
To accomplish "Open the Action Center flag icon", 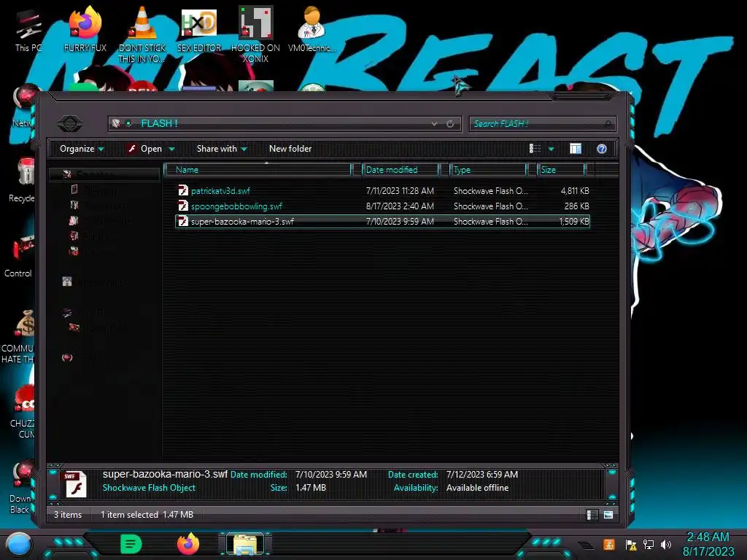I will [x=630, y=544].
